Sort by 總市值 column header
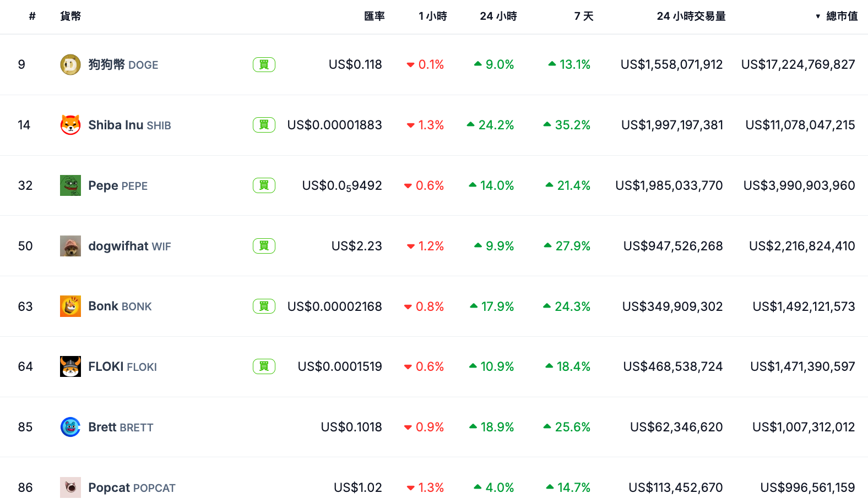868x504 pixels. click(x=842, y=17)
